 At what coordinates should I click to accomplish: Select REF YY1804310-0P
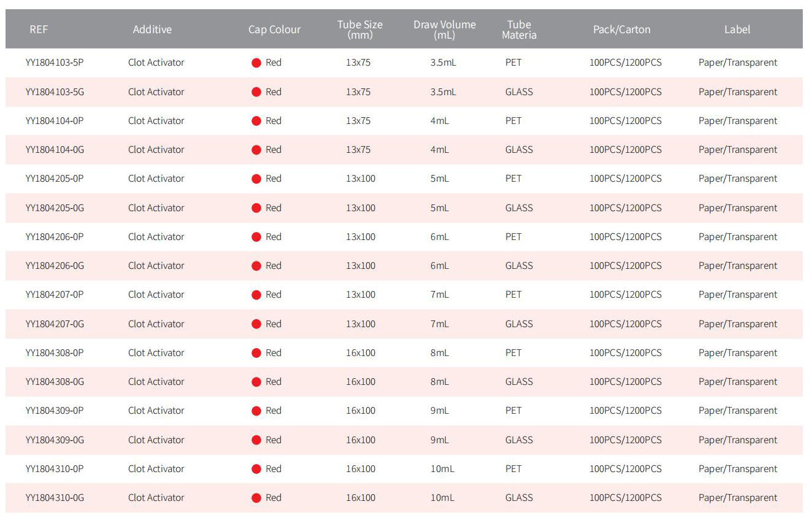[55, 469]
